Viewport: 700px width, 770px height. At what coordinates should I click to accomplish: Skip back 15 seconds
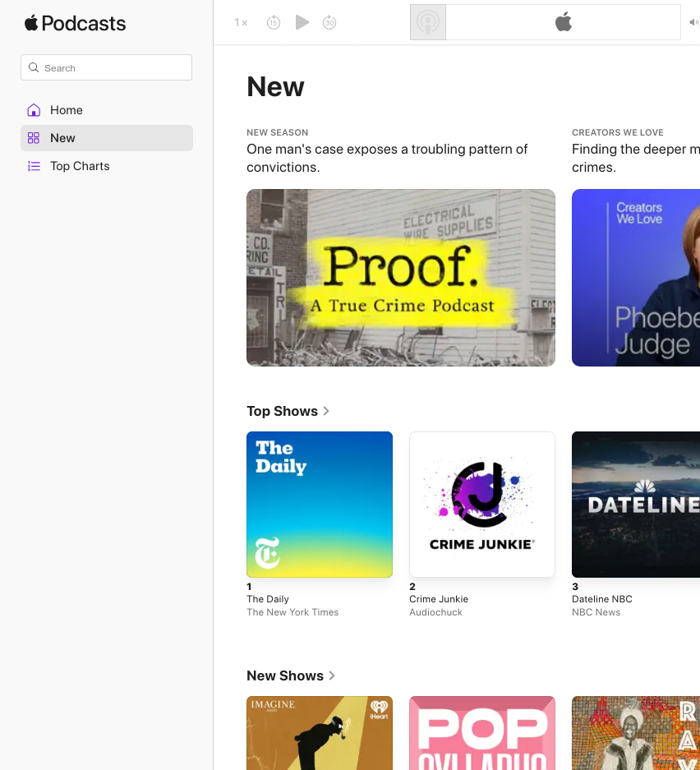pyautogui.click(x=274, y=22)
